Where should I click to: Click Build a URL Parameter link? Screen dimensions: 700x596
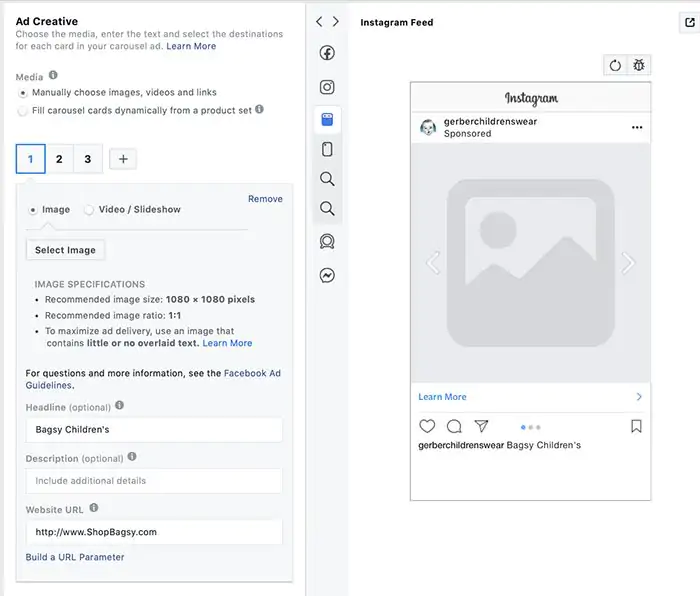(75, 557)
